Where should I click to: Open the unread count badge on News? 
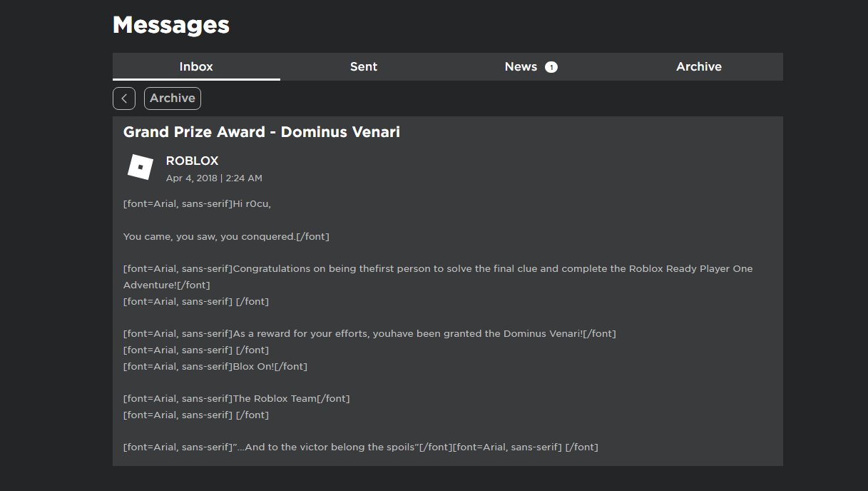tap(551, 67)
